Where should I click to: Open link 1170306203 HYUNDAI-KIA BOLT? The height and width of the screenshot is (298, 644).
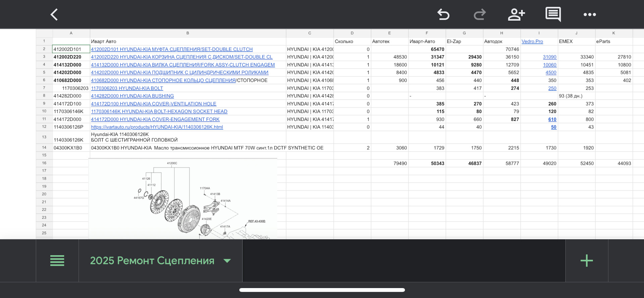coord(127,88)
